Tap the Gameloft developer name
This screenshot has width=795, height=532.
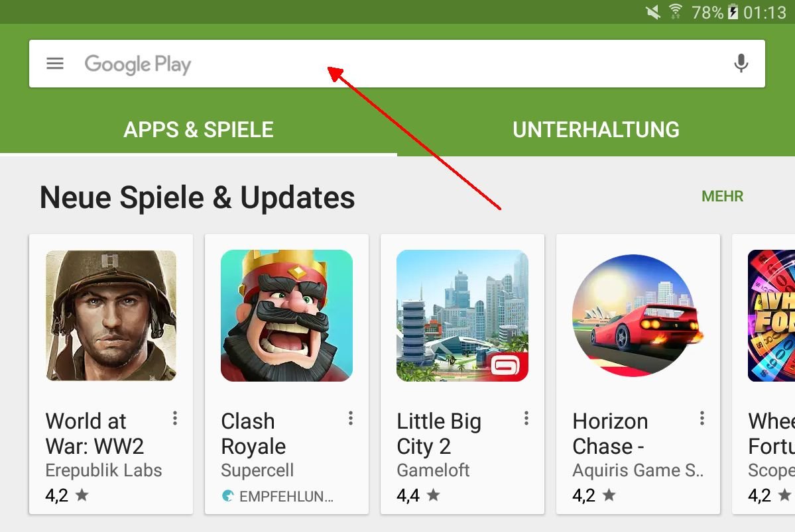coord(433,470)
